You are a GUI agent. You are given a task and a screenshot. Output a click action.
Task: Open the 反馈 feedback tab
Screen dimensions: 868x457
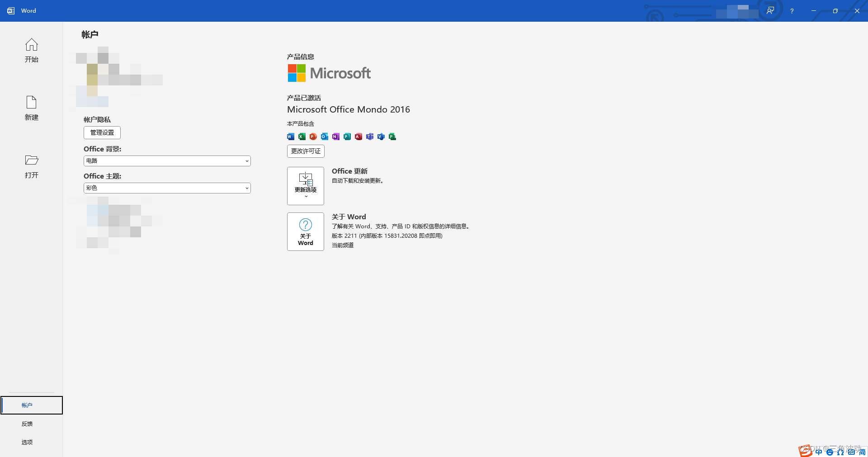(27, 424)
